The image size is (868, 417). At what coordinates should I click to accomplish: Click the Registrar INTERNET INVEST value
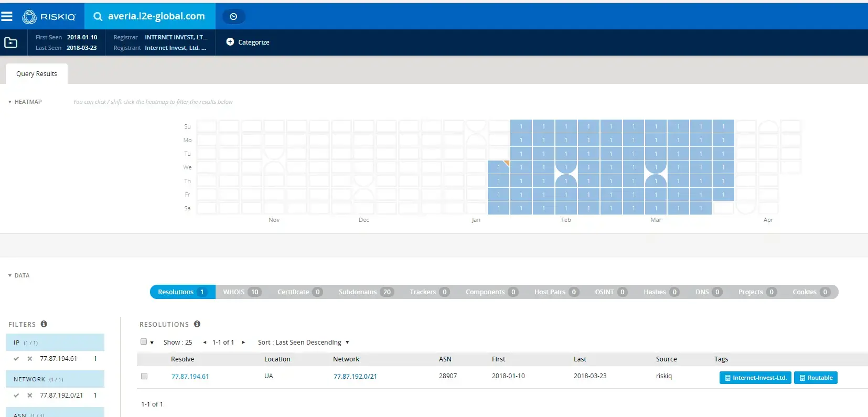[176, 37]
